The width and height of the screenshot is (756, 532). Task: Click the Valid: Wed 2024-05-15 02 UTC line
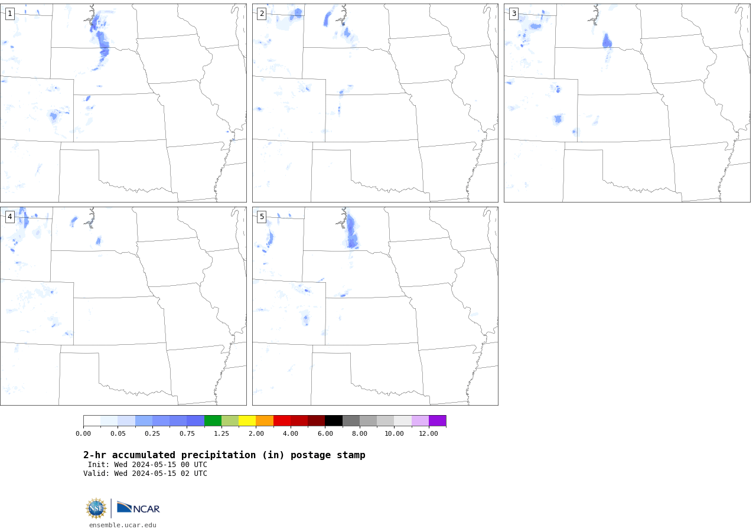point(145,474)
